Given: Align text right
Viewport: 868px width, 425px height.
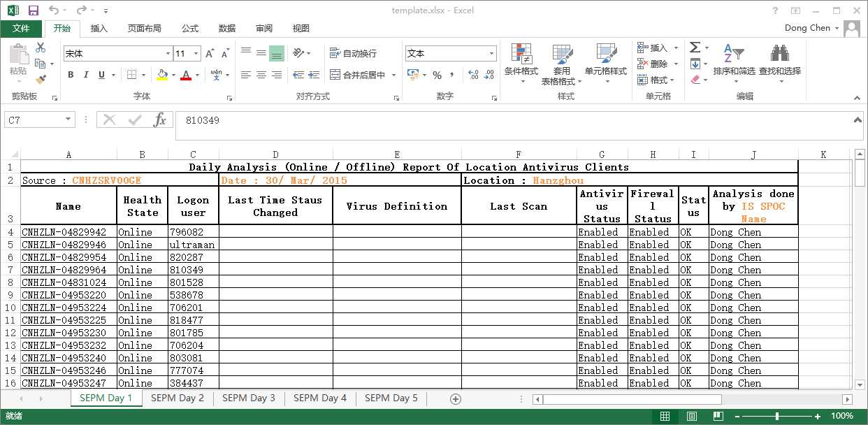Looking at the screenshot, I should [277, 75].
